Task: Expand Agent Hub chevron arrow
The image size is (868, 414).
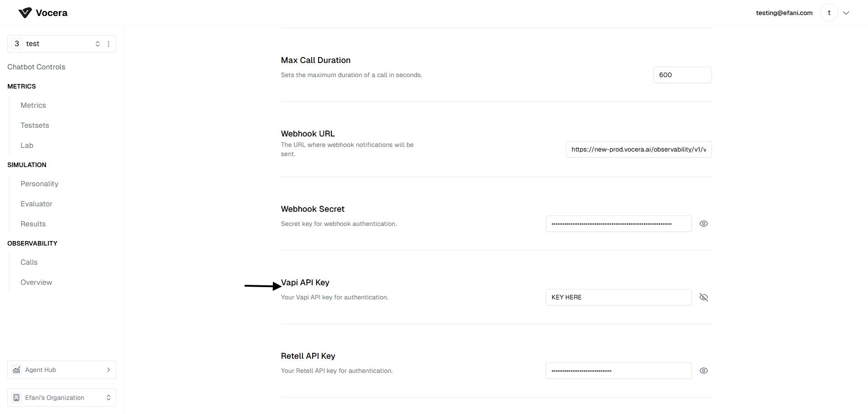Action: pos(109,370)
